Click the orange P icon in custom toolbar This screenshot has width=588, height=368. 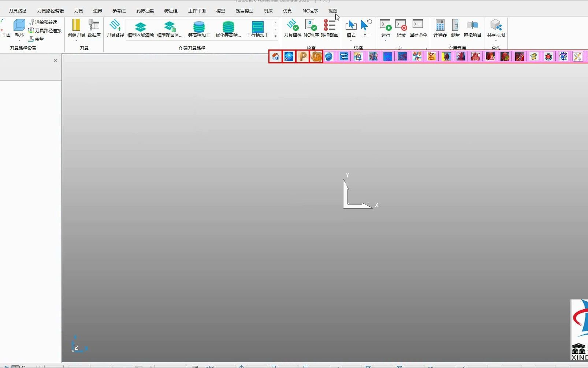point(303,56)
